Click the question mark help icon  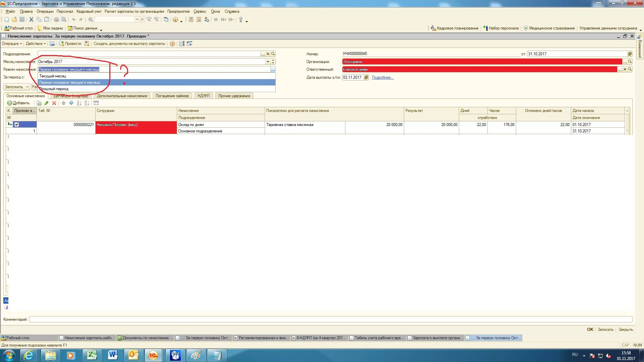point(172,44)
